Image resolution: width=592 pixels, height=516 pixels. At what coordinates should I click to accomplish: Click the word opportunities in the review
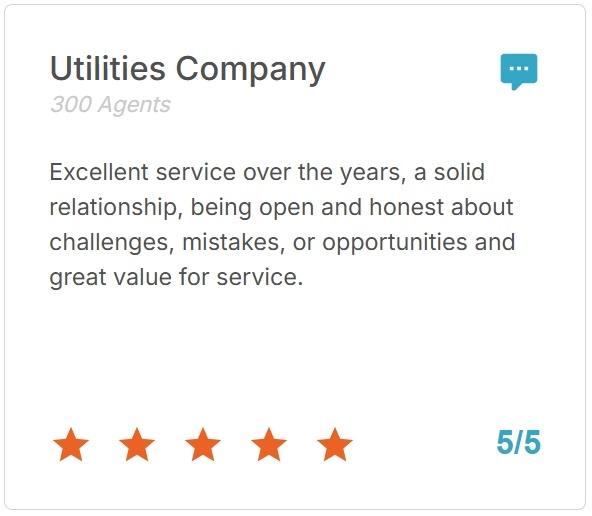coord(395,243)
